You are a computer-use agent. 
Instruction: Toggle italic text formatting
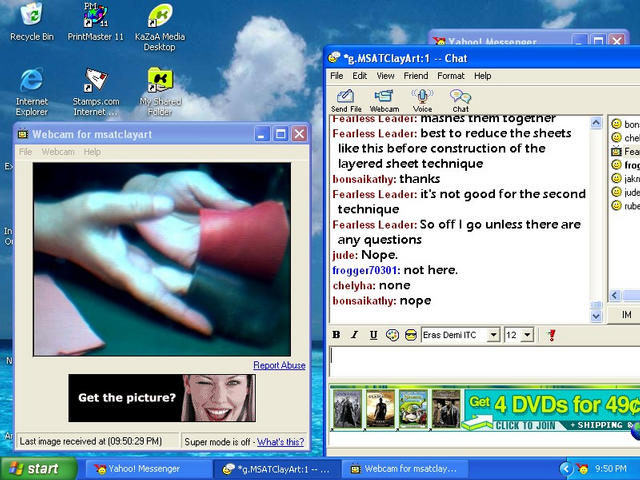tap(354, 335)
